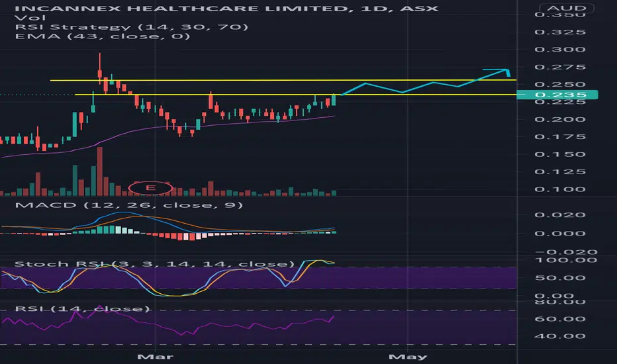Click the 0.200 price axis label
The height and width of the screenshot is (364, 617).
[560, 119]
